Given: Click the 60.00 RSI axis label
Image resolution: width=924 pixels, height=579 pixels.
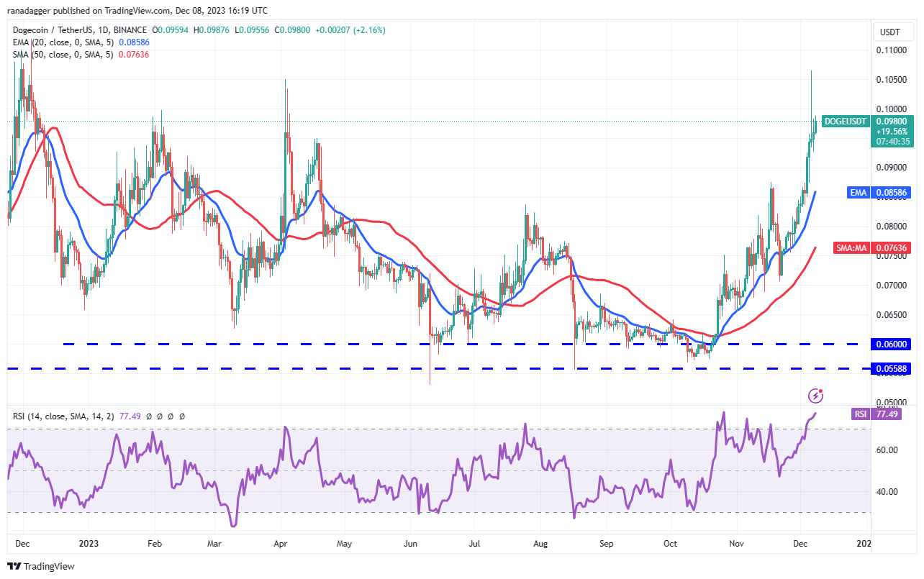Looking at the screenshot, I should pyautogui.click(x=887, y=450).
